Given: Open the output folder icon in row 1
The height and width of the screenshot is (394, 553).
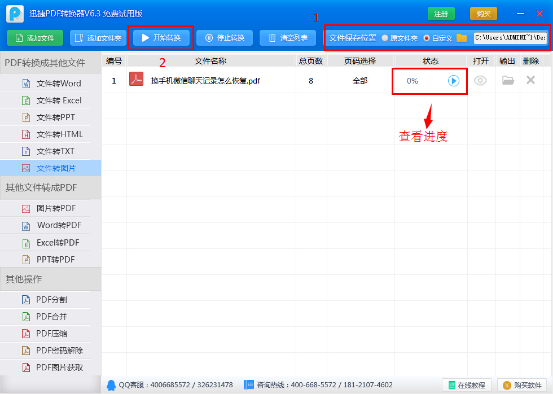Looking at the screenshot, I should click(508, 80).
